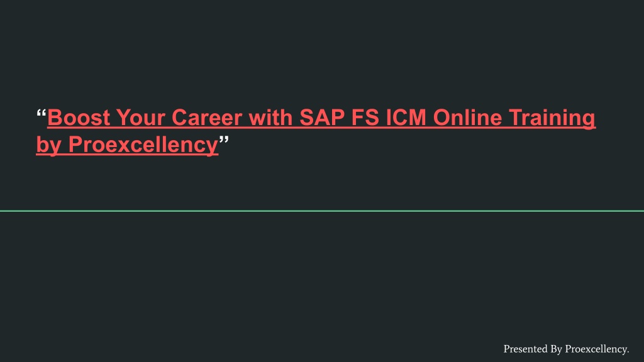
Task: Click "SAP" in the underlined title
Action: (322, 118)
